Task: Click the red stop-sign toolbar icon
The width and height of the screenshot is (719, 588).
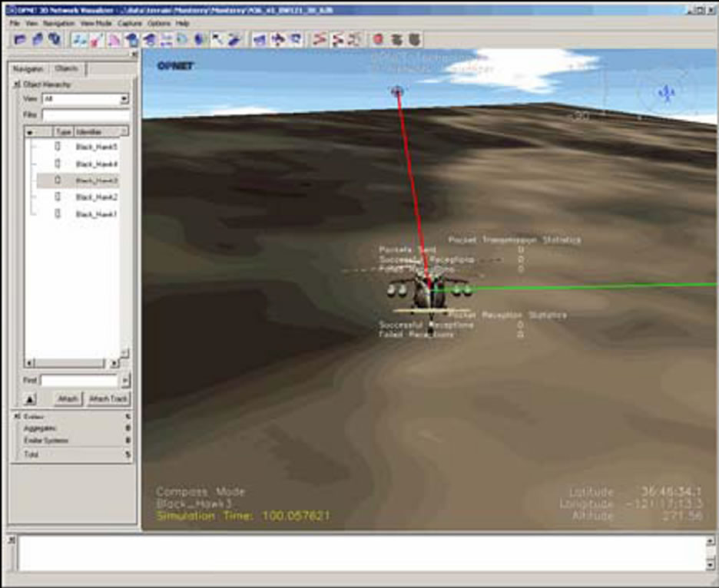Action: click(379, 38)
